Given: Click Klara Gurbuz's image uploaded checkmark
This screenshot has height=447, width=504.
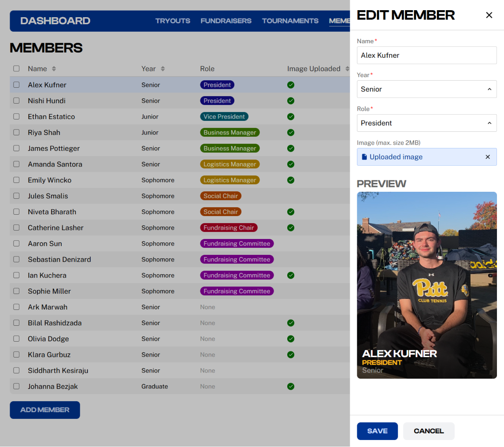Looking at the screenshot, I should point(291,355).
